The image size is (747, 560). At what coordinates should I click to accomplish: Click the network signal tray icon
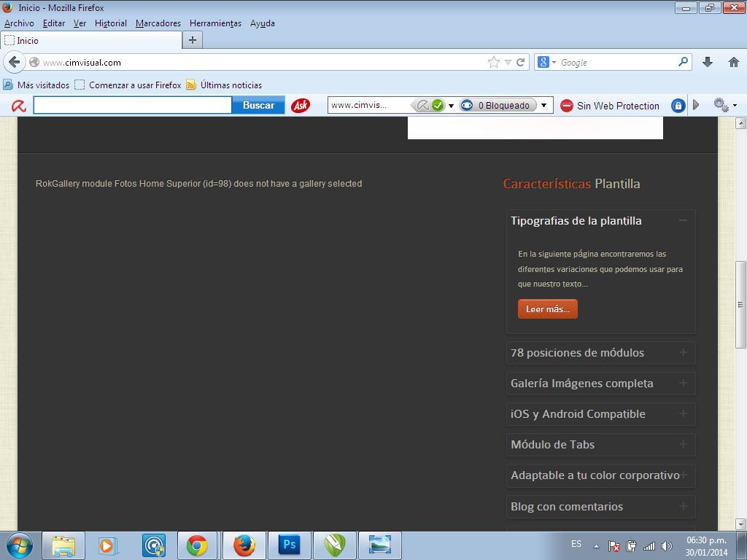point(649,546)
